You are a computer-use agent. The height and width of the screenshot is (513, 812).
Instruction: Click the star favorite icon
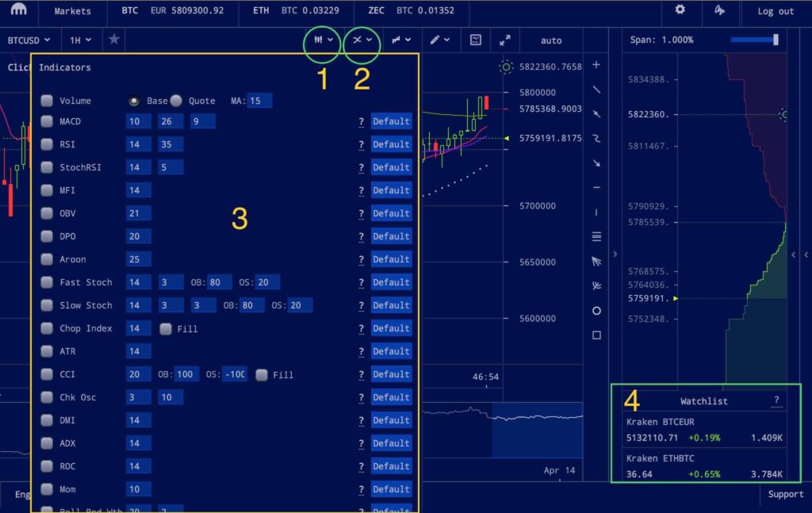114,40
